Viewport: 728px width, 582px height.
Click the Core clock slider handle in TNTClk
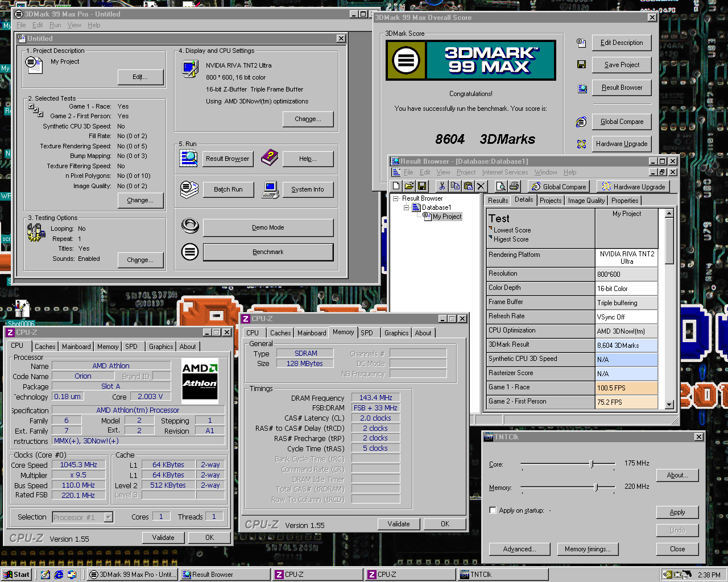coord(591,464)
